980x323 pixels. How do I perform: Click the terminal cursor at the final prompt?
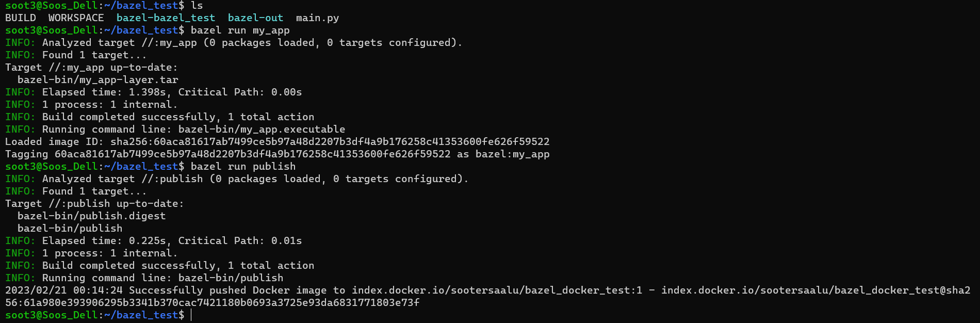pyautogui.click(x=191, y=315)
